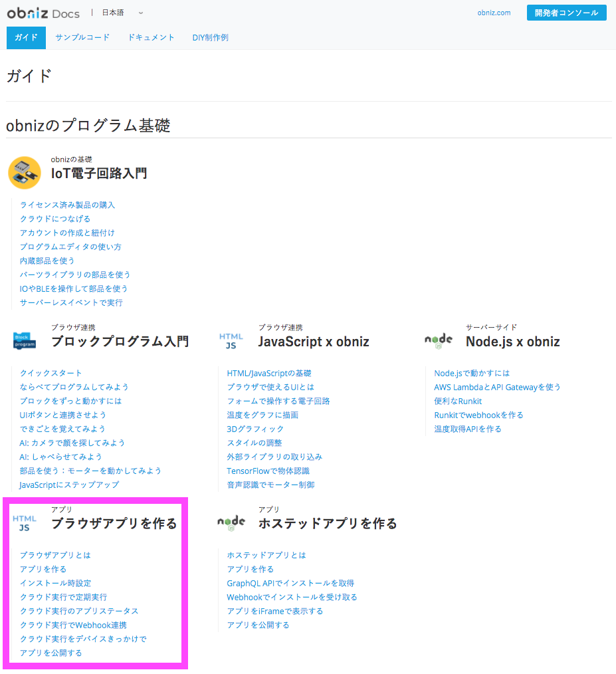The width and height of the screenshot is (616, 674).
Task: Open ライセンス済み製品の購入 link
Action: coord(68,205)
